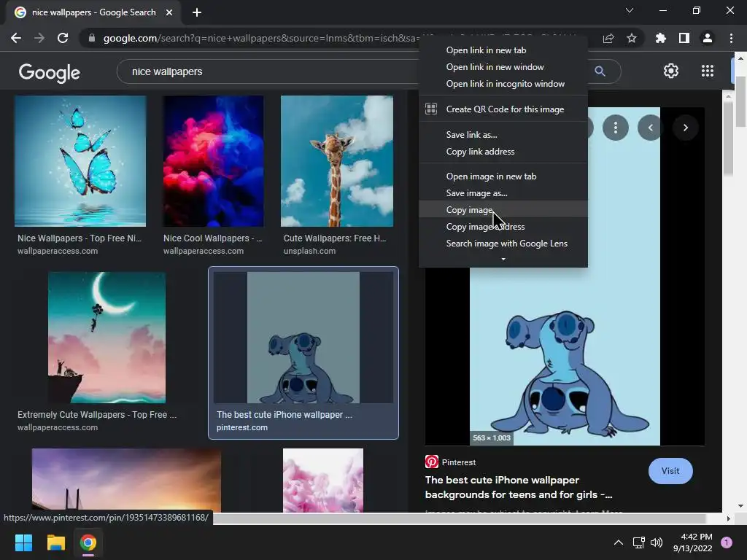Open the blue butterflies wallpaper thumbnail

coord(80,161)
